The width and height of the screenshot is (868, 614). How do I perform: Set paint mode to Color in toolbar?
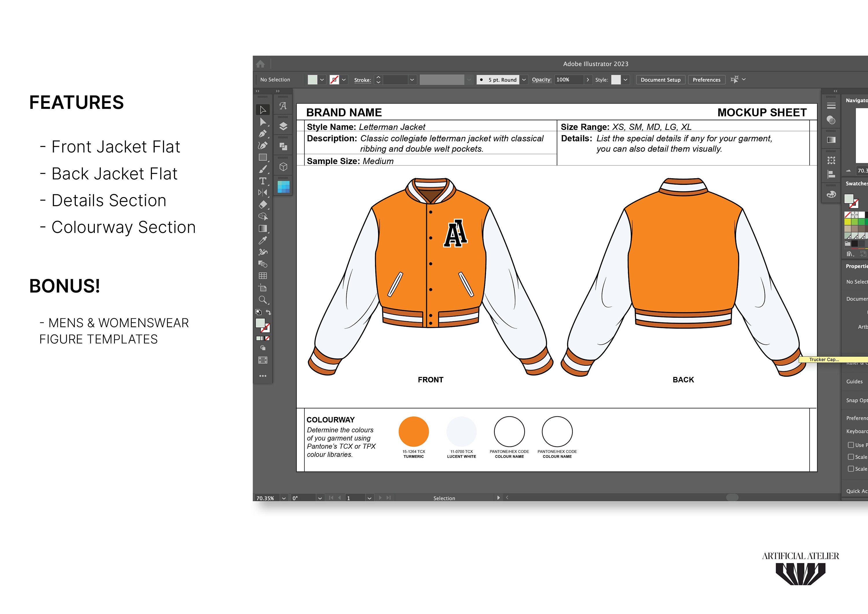(x=258, y=338)
